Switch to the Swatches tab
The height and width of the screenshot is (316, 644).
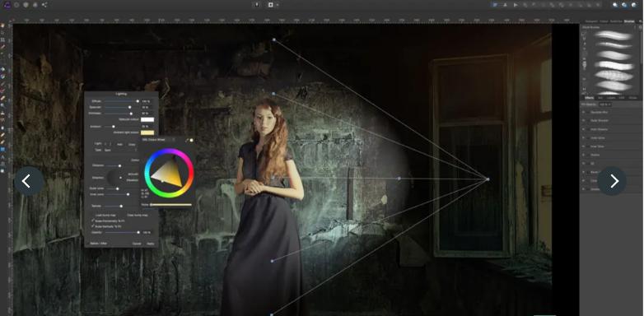click(x=616, y=21)
